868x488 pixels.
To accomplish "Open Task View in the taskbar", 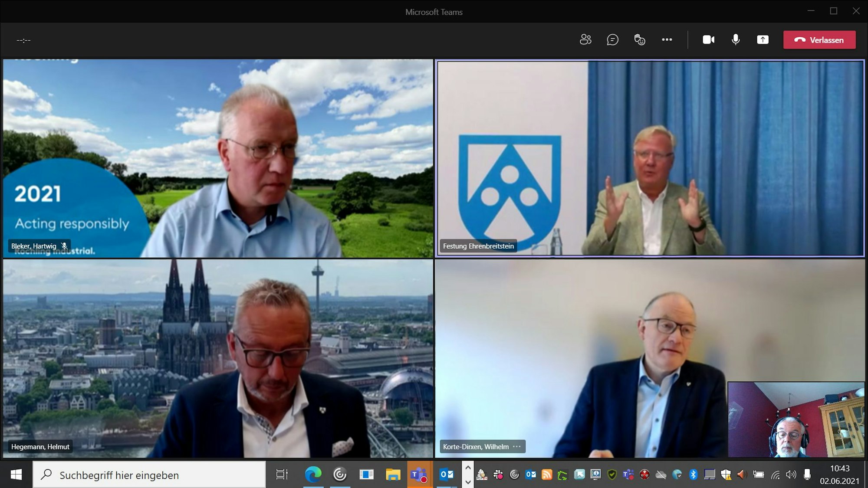I will click(282, 475).
